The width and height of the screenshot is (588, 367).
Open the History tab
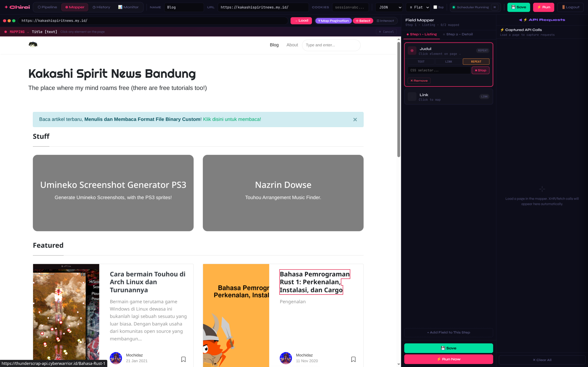pos(101,7)
